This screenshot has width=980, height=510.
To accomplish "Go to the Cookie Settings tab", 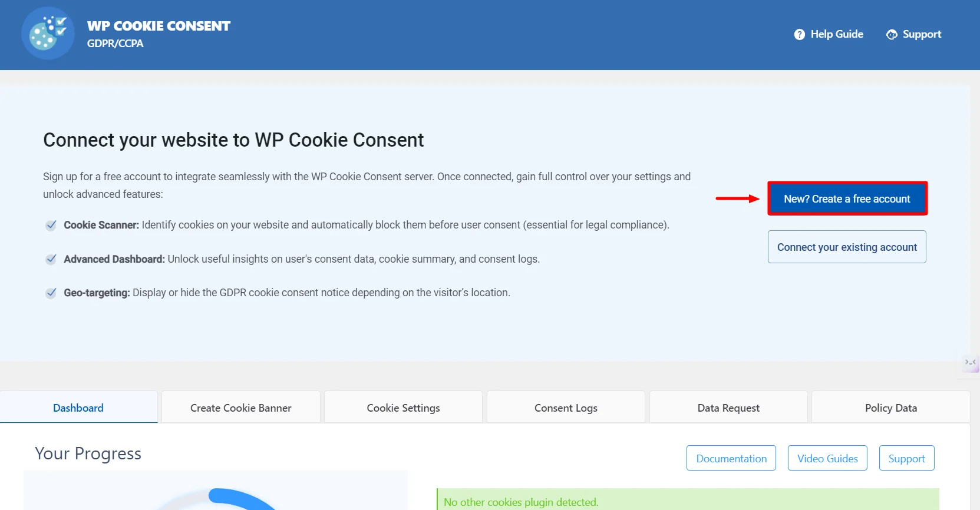I will coord(403,408).
